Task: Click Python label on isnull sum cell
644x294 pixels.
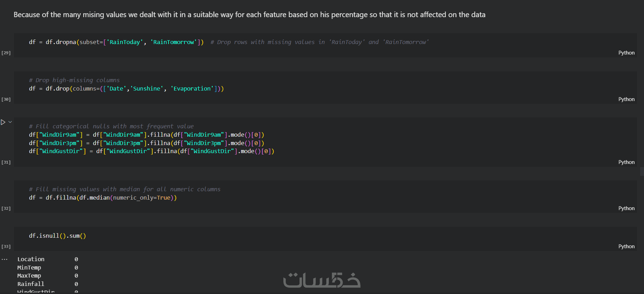Action: pos(626,246)
